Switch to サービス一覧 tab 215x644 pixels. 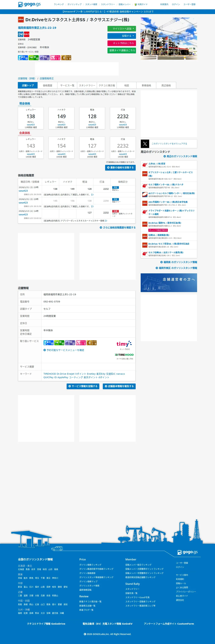67,85
